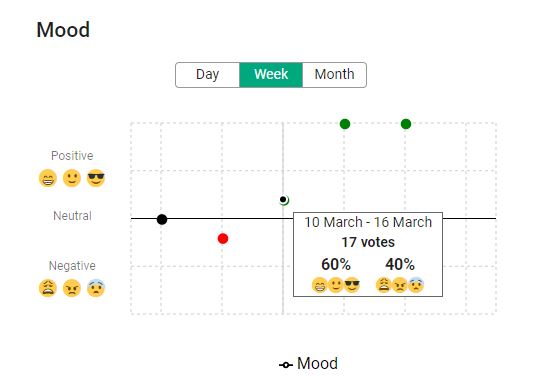543x381 pixels.
Task: Select the Week view toggle
Action: click(271, 75)
